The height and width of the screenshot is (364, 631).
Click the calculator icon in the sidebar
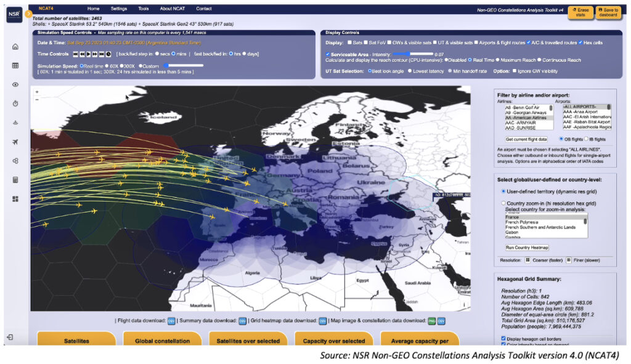point(15,180)
